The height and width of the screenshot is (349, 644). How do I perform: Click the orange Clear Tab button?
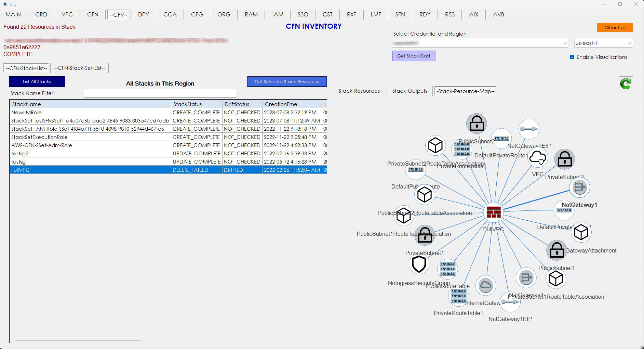[615, 27]
